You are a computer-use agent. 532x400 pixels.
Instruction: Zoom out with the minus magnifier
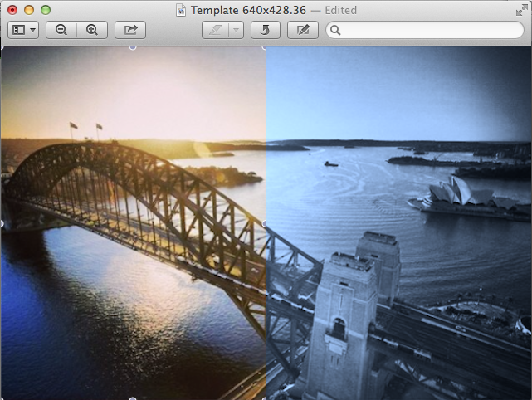tap(61, 30)
